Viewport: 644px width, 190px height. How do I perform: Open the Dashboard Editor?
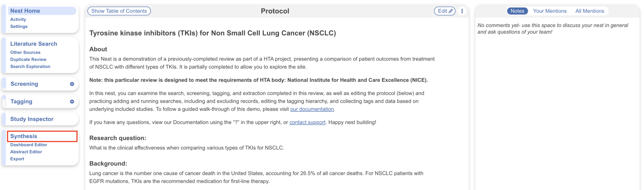(x=29, y=145)
